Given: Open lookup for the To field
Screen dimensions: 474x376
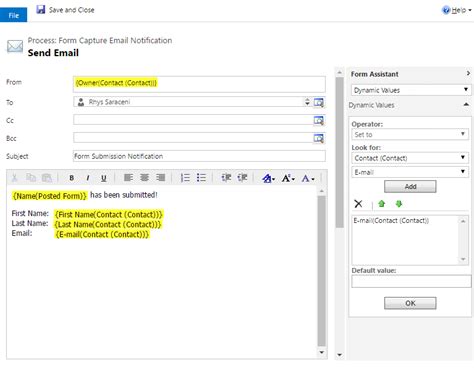Looking at the screenshot, I should (319, 102).
